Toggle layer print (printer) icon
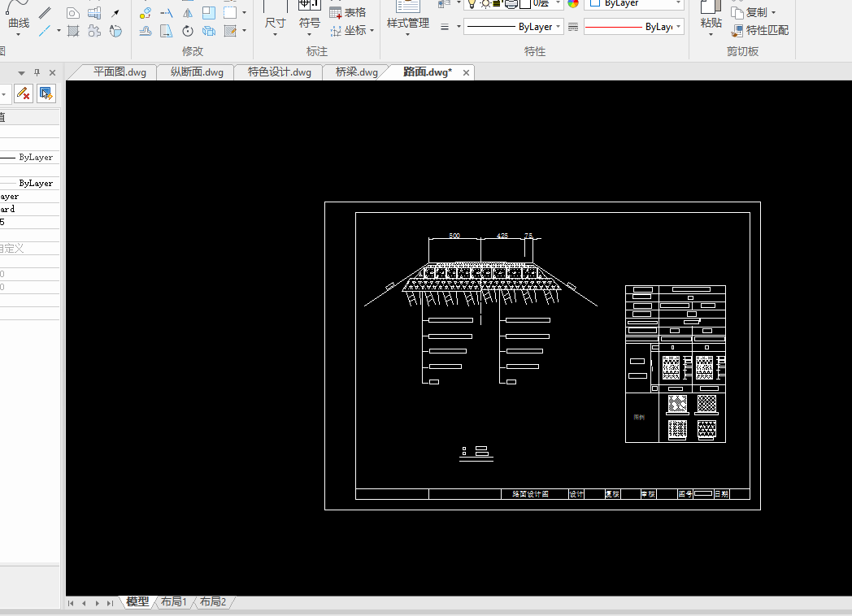 click(x=511, y=4)
